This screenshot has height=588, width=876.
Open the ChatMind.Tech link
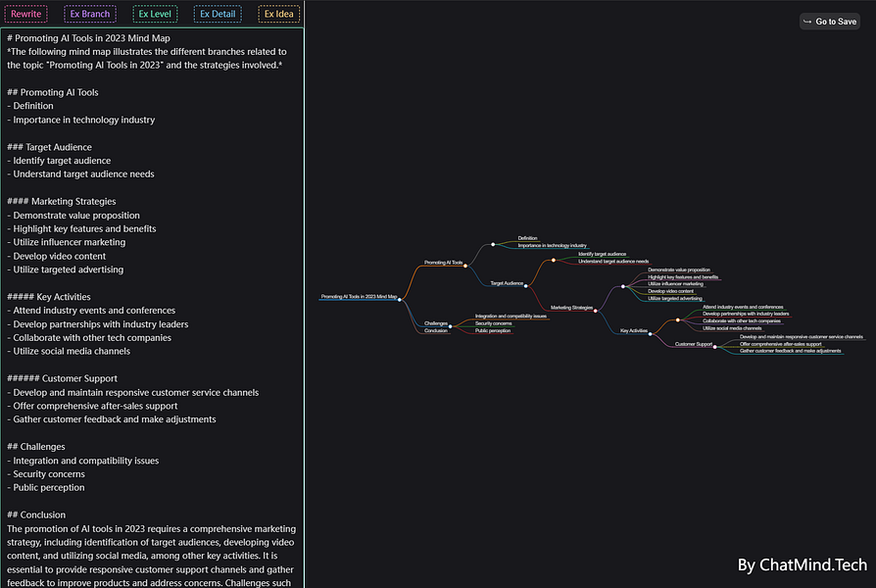click(802, 564)
